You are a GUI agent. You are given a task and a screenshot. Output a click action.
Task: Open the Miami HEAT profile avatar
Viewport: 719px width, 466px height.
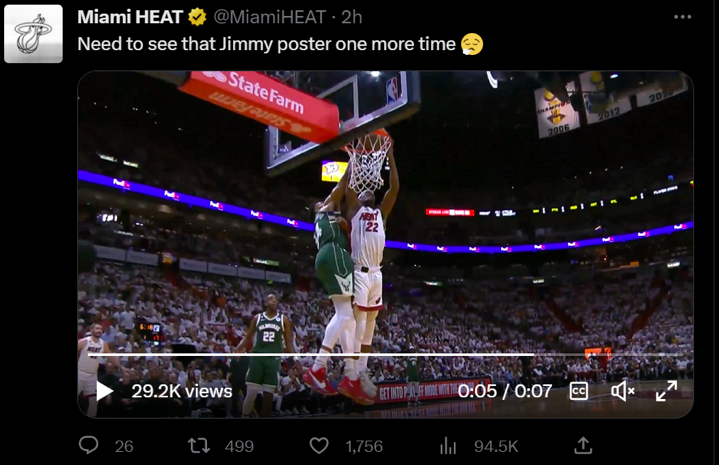33,34
